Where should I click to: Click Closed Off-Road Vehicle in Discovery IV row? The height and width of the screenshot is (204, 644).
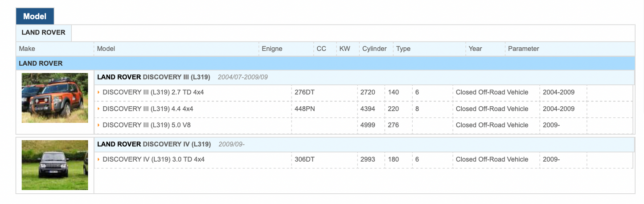pyautogui.click(x=492, y=159)
